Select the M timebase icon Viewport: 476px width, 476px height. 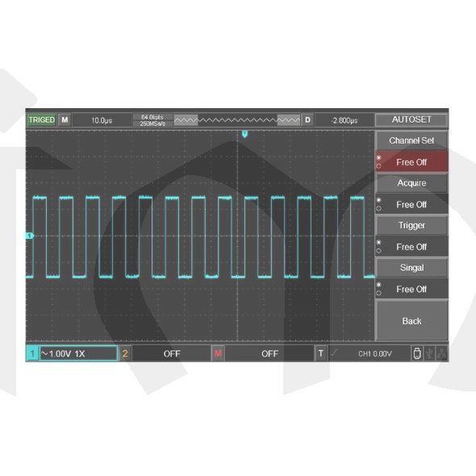click(65, 120)
